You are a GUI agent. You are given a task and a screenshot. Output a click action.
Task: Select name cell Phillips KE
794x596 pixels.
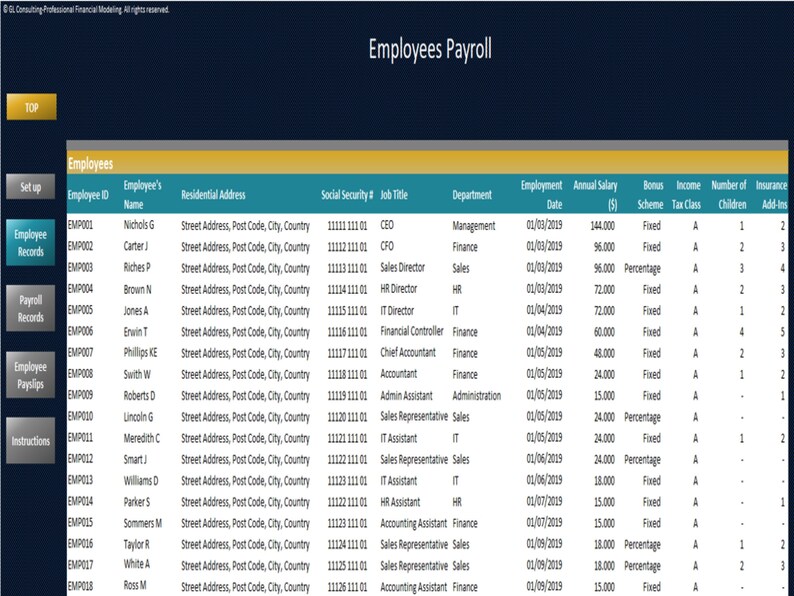pos(140,352)
